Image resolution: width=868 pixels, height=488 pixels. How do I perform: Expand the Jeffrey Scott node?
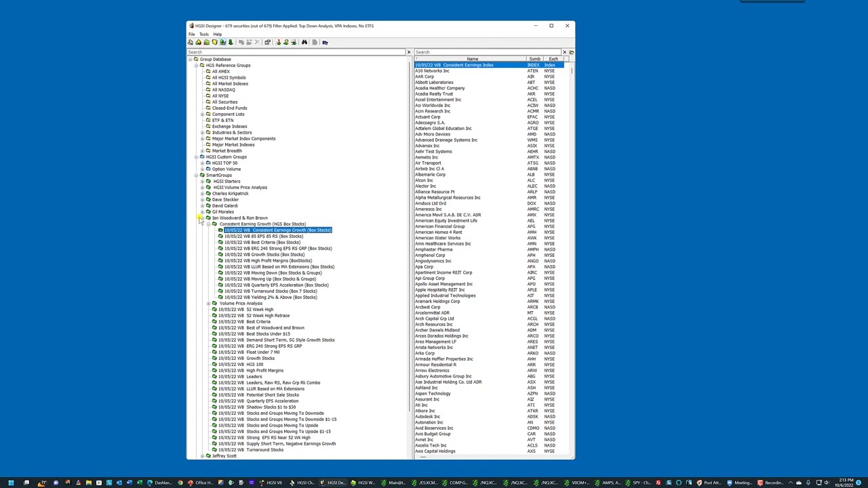point(202,456)
